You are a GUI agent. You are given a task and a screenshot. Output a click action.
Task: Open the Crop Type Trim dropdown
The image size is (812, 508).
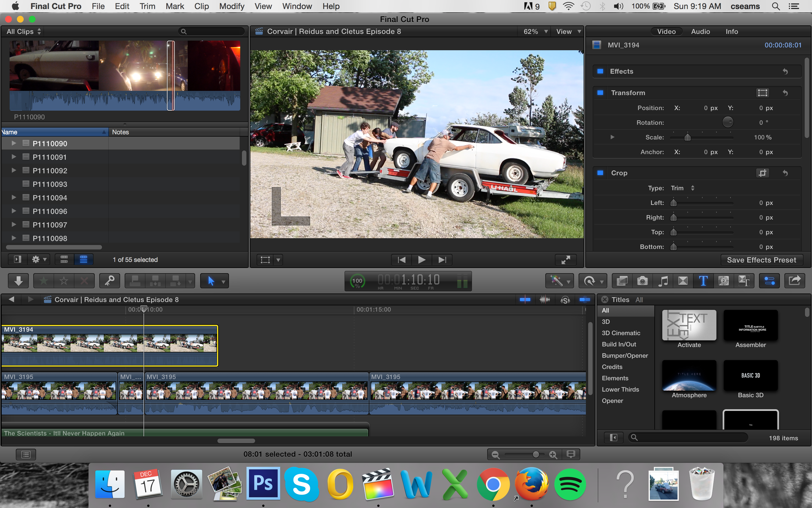pyautogui.click(x=683, y=188)
